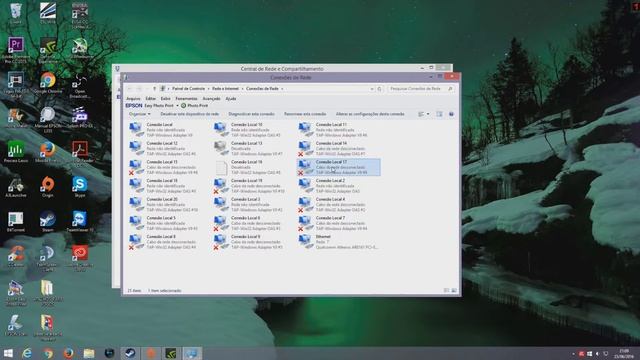The height and width of the screenshot is (360, 640).
Task: Open the help icon in the Conexões de Rede toolbar
Action: pos(451,114)
